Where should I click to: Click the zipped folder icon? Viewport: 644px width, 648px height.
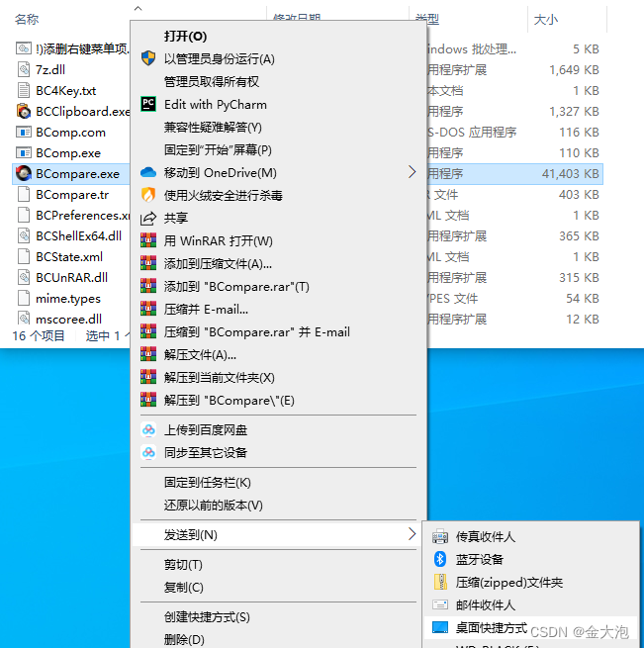pyautogui.click(x=440, y=582)
